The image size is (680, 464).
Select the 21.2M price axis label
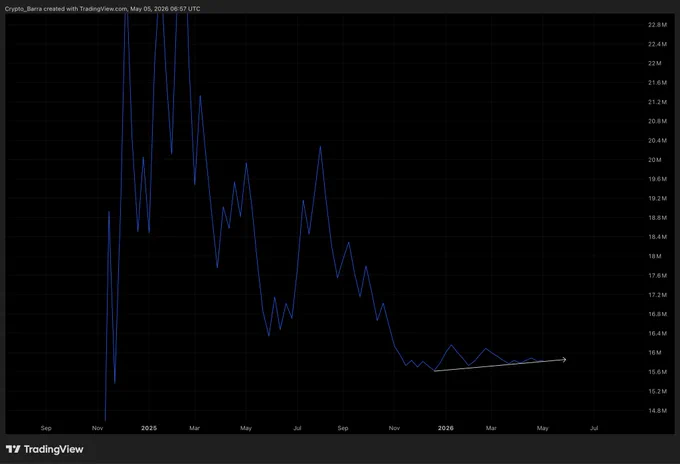pos(657,102)
